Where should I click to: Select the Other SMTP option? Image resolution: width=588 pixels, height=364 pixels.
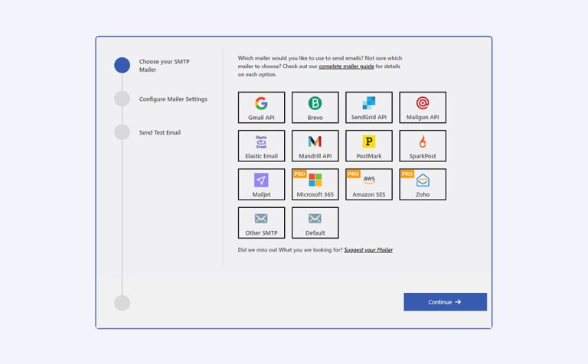pyautogui.click(x=261, y=223)
